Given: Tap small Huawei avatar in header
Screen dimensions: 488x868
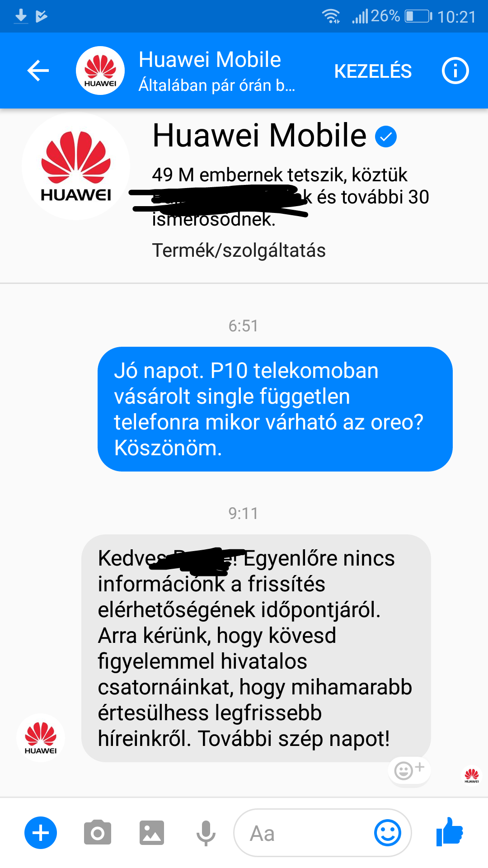Looking at the screenshot, I should (100, 71).
